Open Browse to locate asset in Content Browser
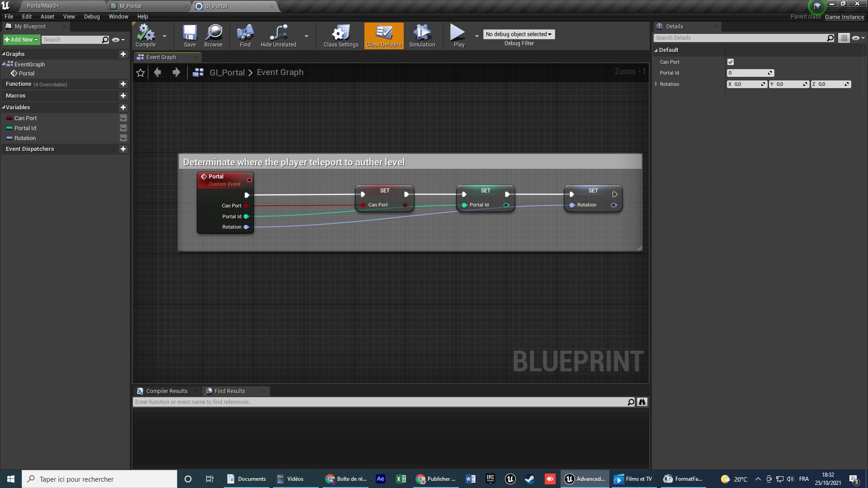 (x=213, y=36)
